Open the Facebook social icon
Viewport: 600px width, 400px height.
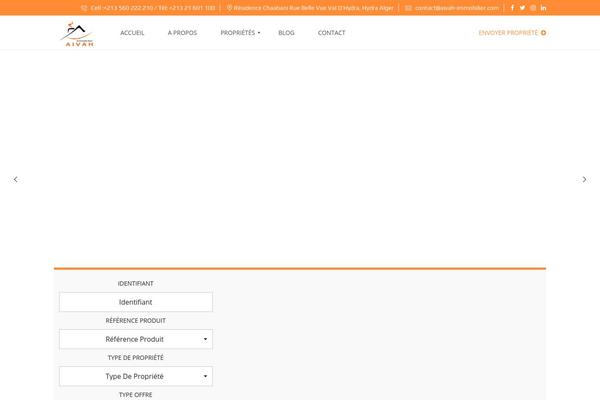point(512,7)
